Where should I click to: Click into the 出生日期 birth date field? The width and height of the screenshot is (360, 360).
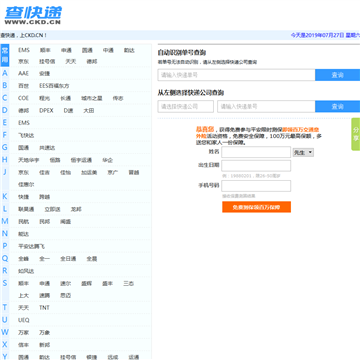pyautogui.click(x=256, y=166)
